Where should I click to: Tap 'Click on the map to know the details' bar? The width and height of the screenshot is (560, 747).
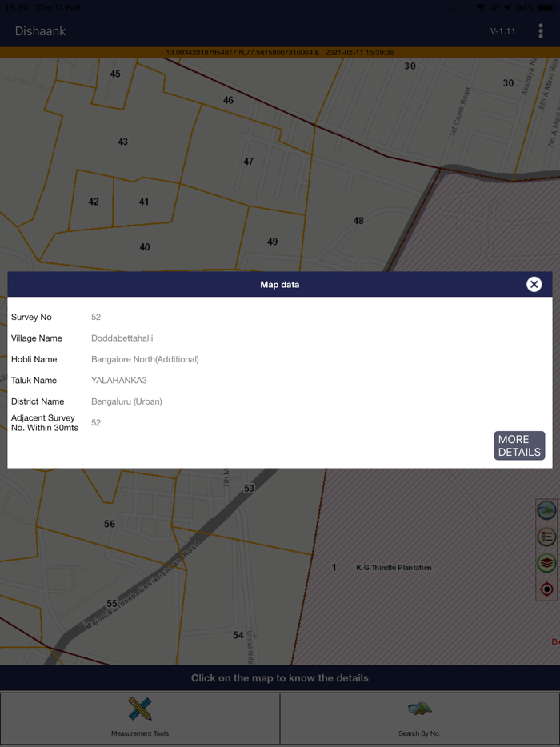[280, 678]
